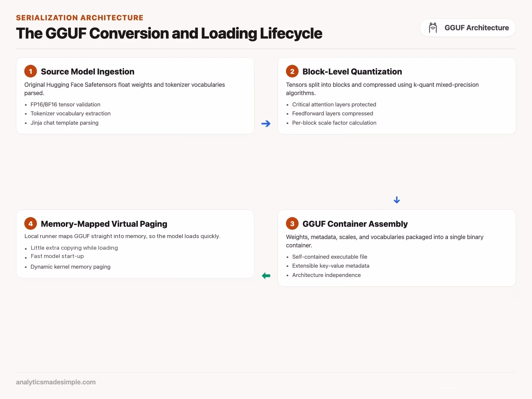Click 'Per-block scale factor calculation' bullet

point(334,123)
